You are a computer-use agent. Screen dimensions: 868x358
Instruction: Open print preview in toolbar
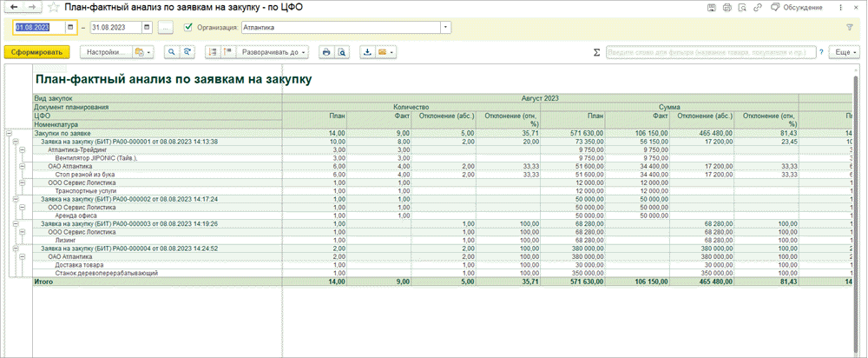click(x=343, y=51)
